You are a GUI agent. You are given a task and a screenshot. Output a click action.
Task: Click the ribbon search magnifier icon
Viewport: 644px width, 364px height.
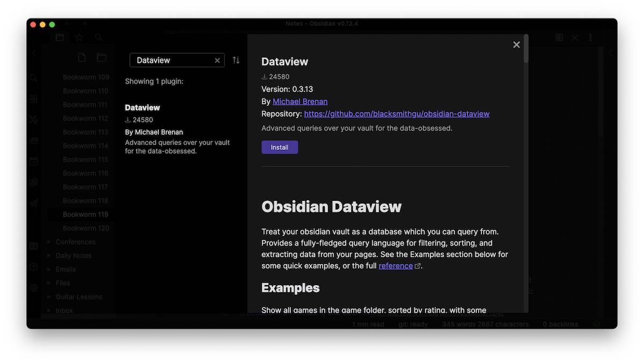click(34, 78)
